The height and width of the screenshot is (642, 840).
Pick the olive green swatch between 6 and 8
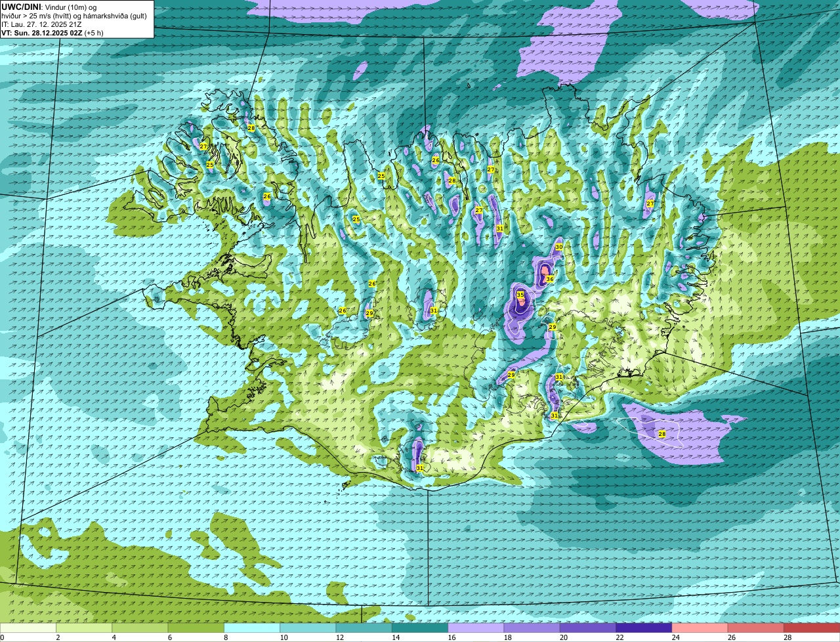pos(196,628)
